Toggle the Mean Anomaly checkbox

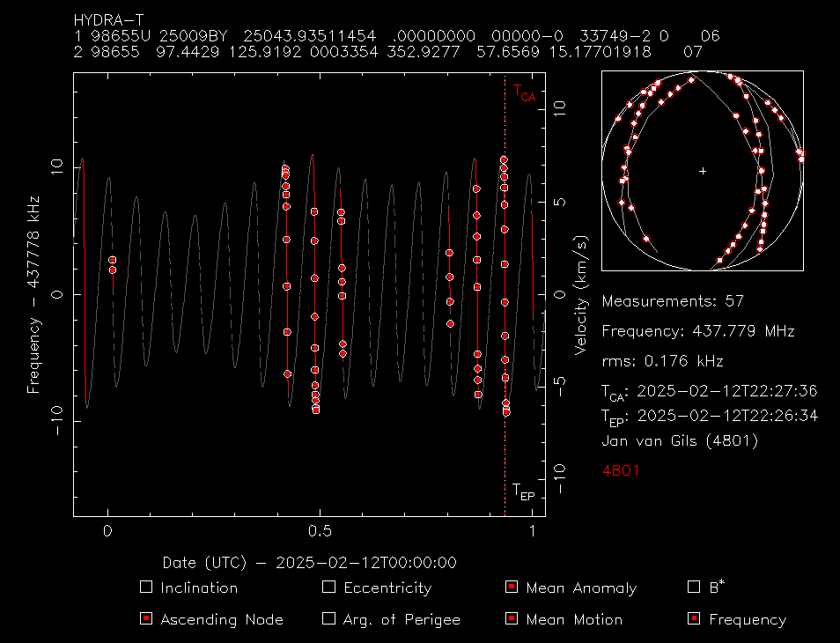click(512, 587)
